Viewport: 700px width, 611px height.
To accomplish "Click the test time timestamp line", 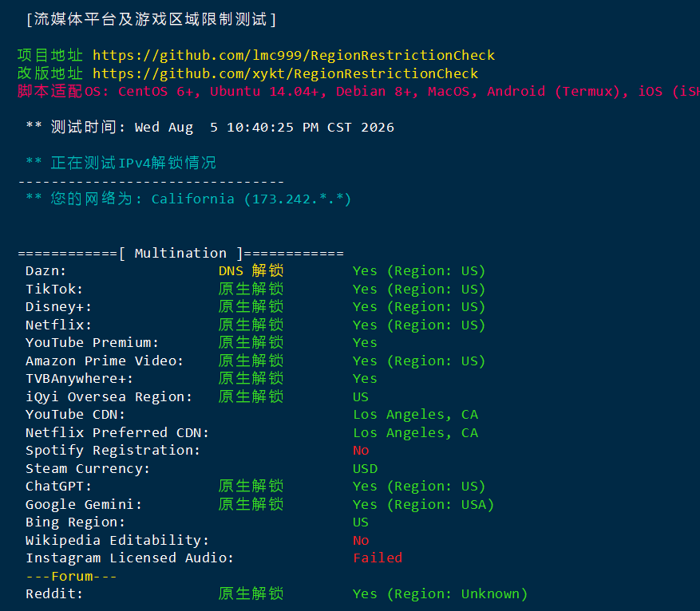I will (210, 128).
